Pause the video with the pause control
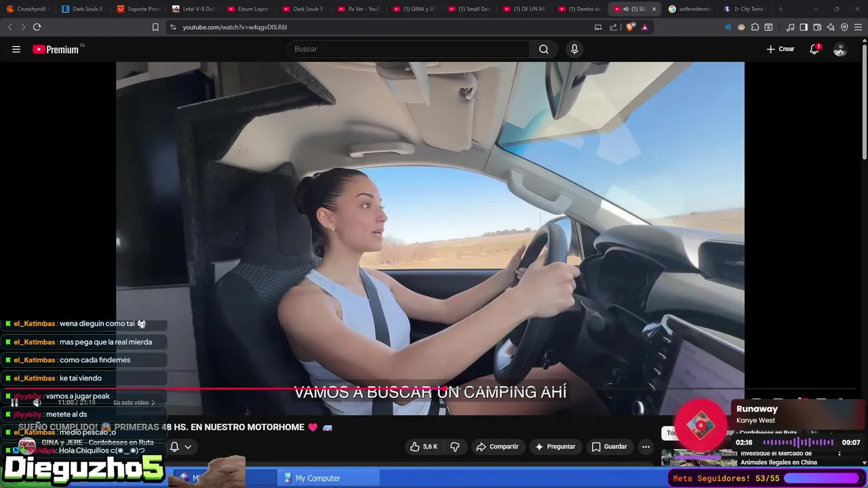This screenshot has height=488, width=868. (14, 403)
